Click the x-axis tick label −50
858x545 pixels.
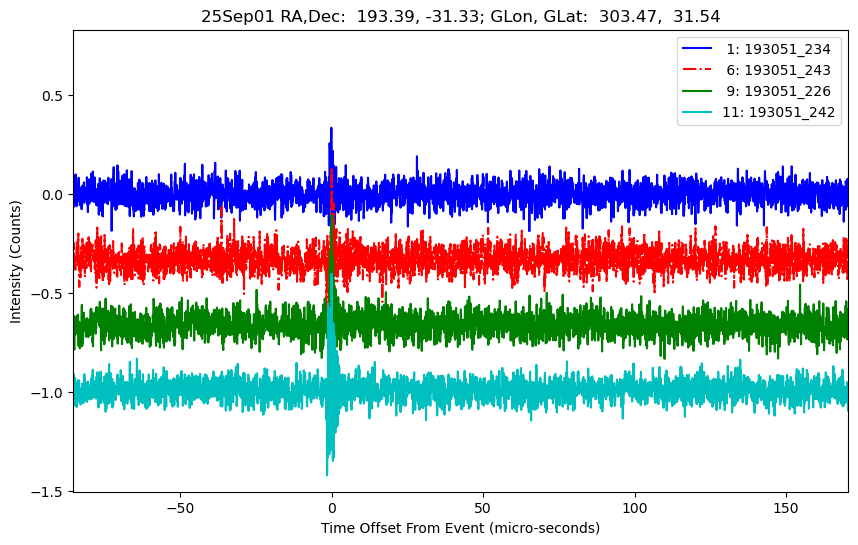pos(181,508)
